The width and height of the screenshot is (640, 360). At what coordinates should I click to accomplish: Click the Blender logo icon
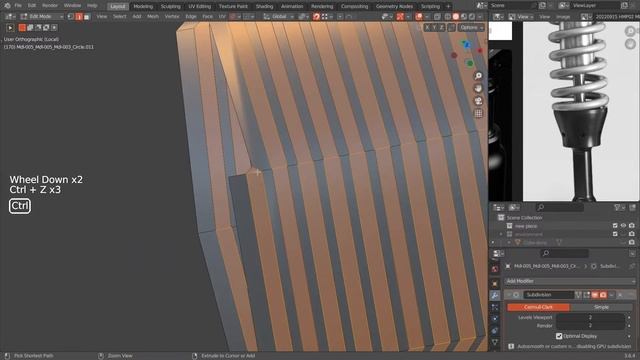7,6
